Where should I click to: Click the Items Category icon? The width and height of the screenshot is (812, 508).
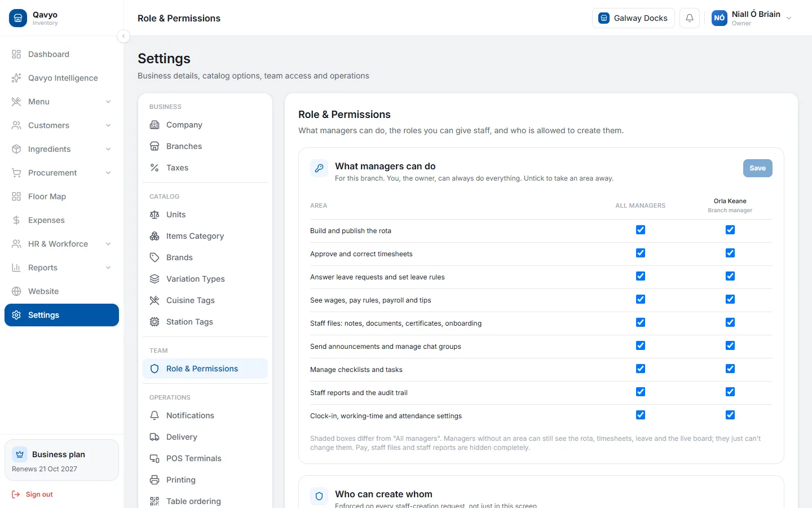pyautogui.click(x=155, y=236)
